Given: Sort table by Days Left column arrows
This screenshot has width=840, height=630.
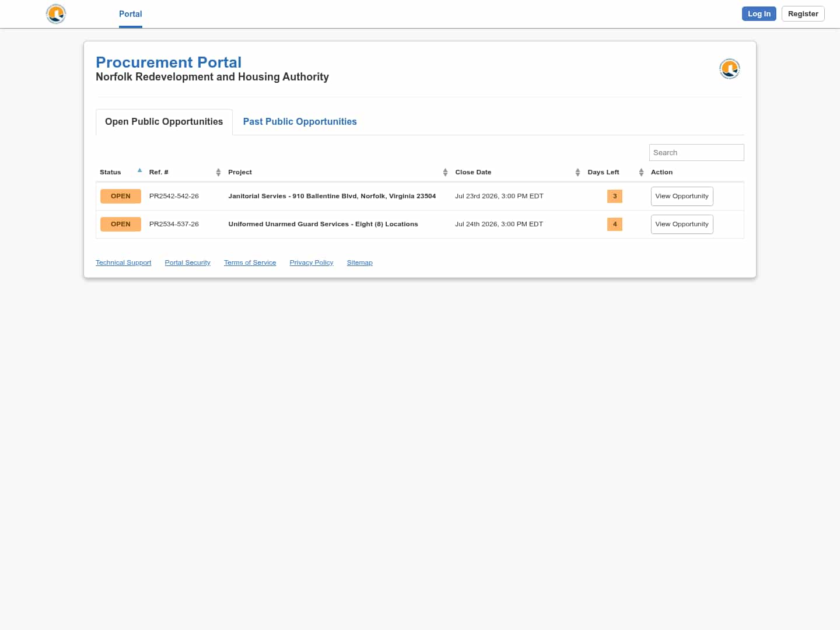Looking at the screenshot, I should [x=641, y=172].
